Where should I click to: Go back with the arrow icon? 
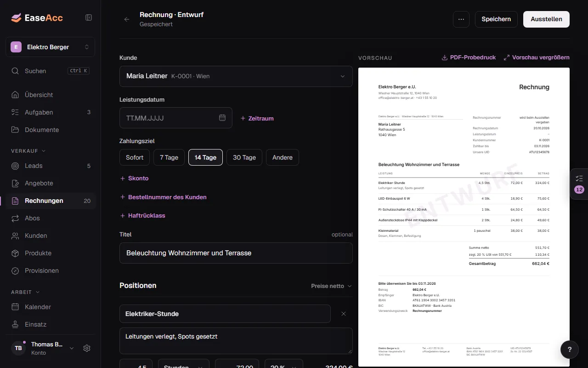pyautogui.click(x=127, y=19)
